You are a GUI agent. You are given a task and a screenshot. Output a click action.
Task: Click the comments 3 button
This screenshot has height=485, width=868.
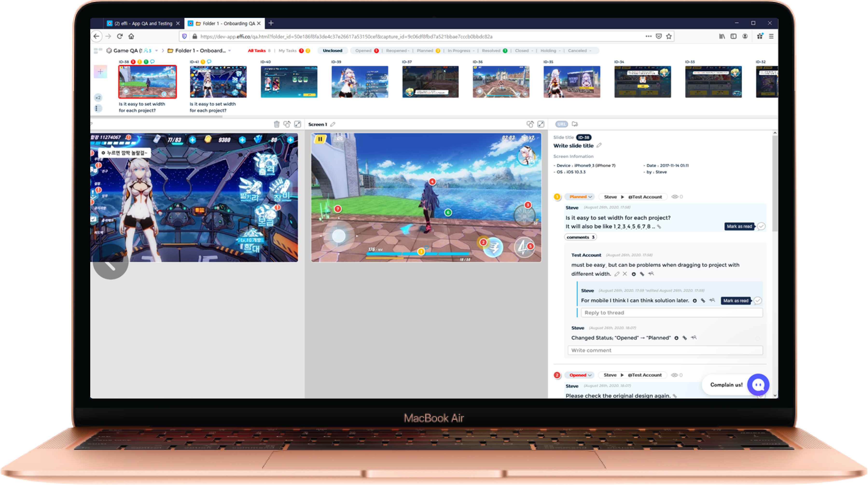(581, 237)
